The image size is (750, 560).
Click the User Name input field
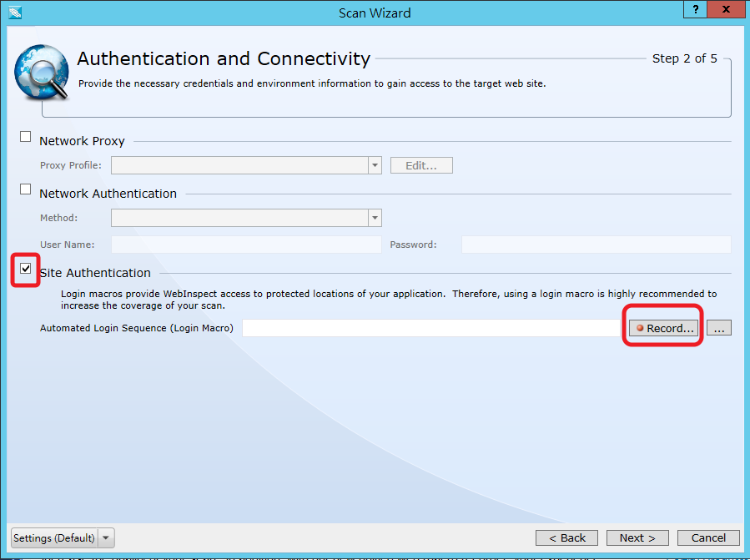pos(245,244)
